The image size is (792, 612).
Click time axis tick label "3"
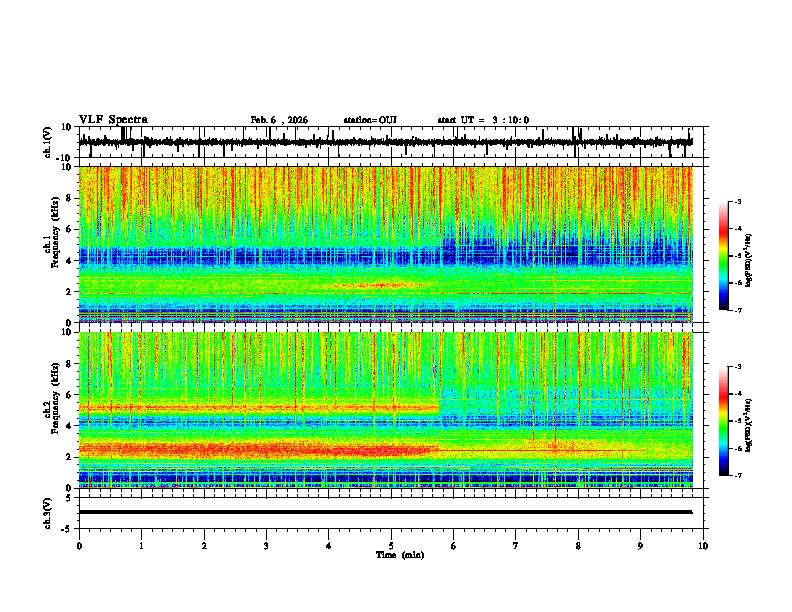[x=266, y=546]
